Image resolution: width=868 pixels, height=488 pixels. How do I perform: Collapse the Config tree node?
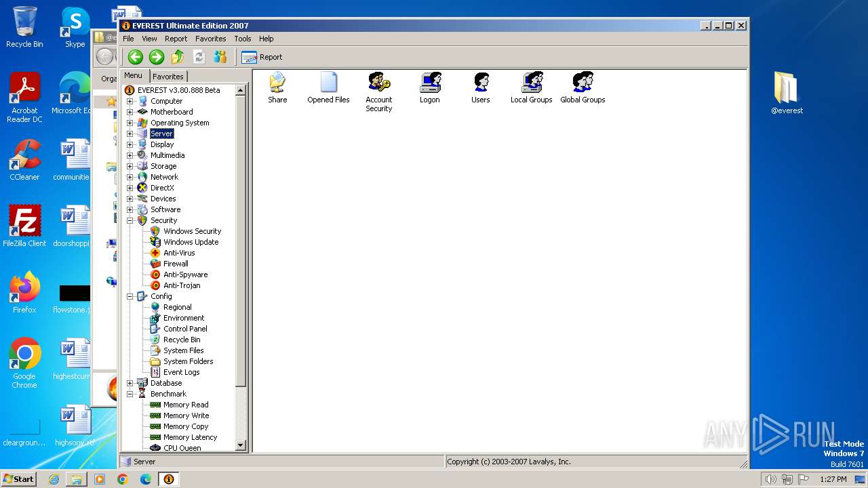coord(130,296)
